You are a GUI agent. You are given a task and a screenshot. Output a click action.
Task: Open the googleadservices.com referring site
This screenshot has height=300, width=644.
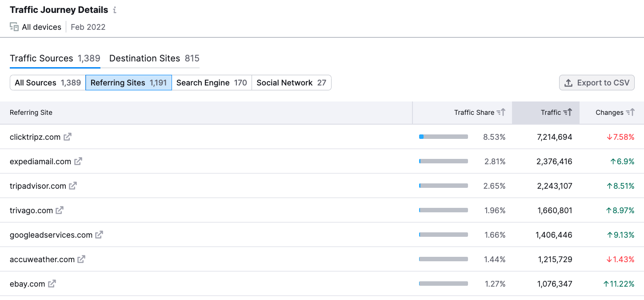point(51,235)
